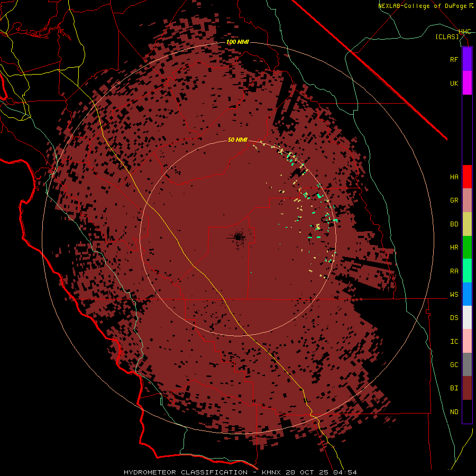Image resolution: width=476 pixels, height=476 pixels.
Task: Click the 'GR' legend label
Action: 454,200
